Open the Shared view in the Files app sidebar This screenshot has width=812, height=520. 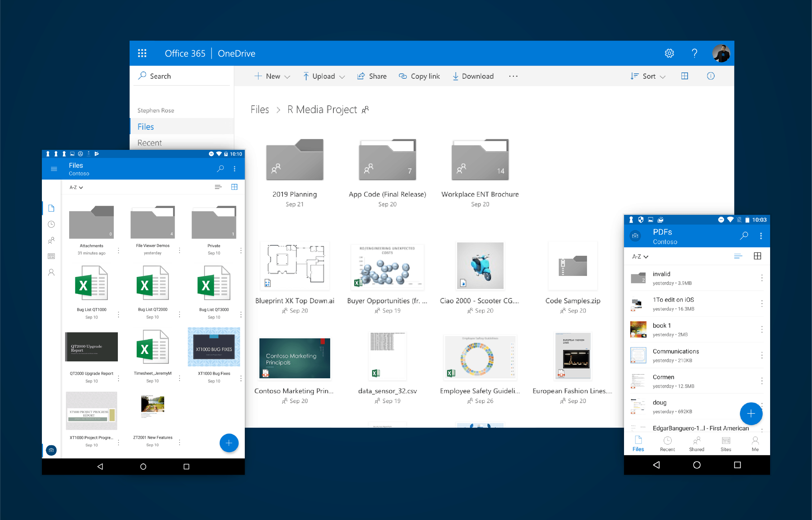pyautogui.click(x=51, y=240)
